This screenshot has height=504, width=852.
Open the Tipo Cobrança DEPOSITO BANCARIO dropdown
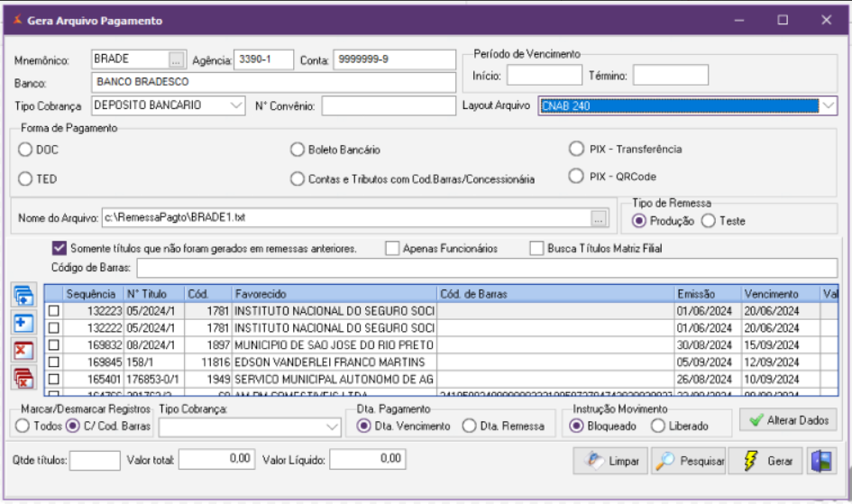[x=237, y=105]
